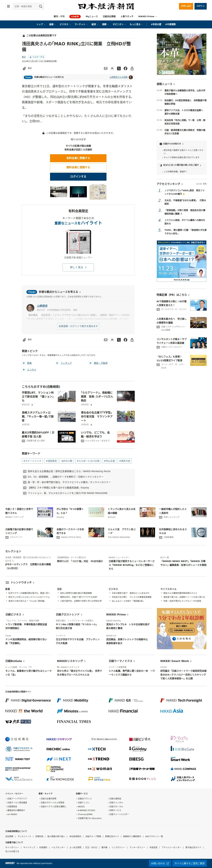Click the top ログイン button

(201, 6)
